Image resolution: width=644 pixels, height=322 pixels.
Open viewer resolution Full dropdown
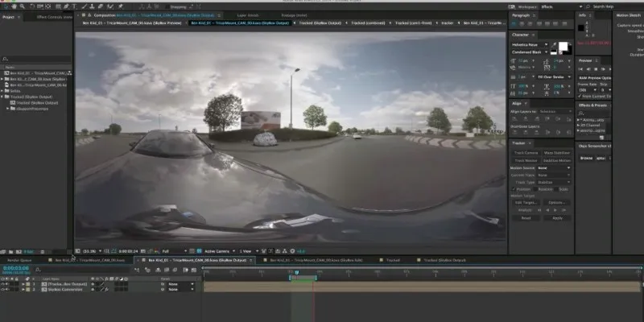pyautogui.click(x=175, y=251)
